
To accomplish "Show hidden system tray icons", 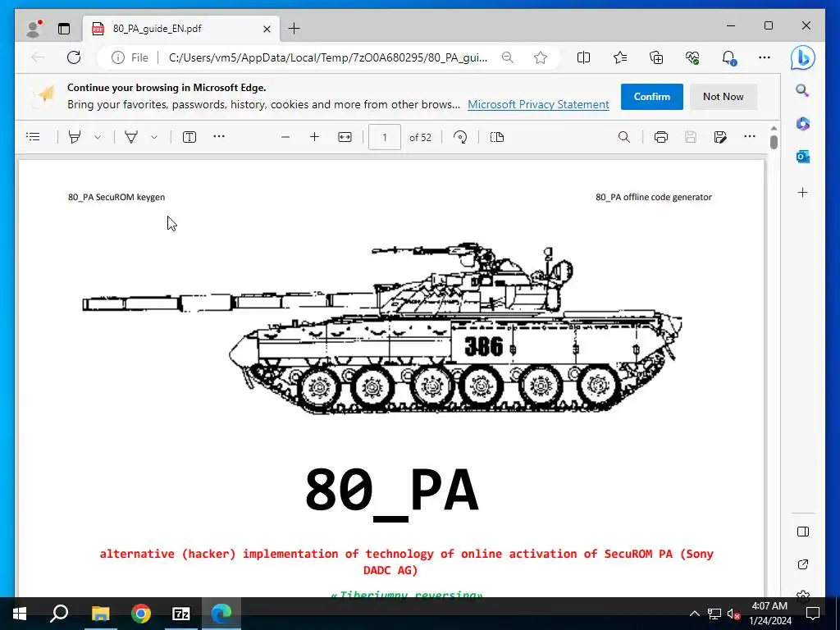I will [x=694, y=614].
